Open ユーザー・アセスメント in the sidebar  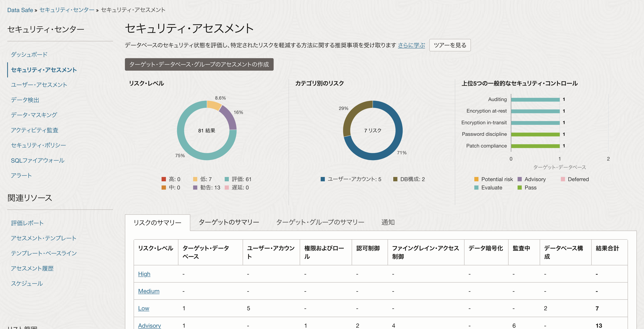(x=39, y=85)
